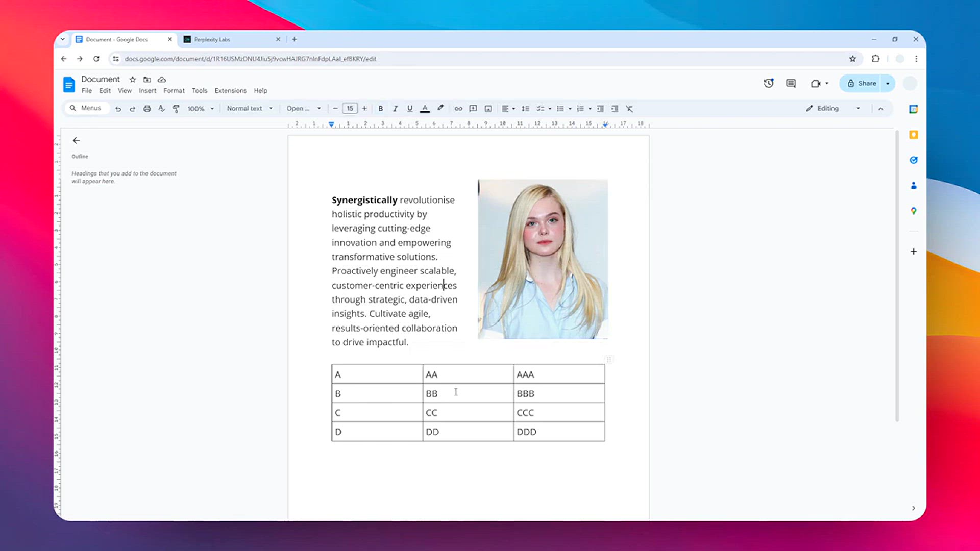Open the font family dropdown
The height and width of the screenshot is (551, 980).
click(303, 109)
